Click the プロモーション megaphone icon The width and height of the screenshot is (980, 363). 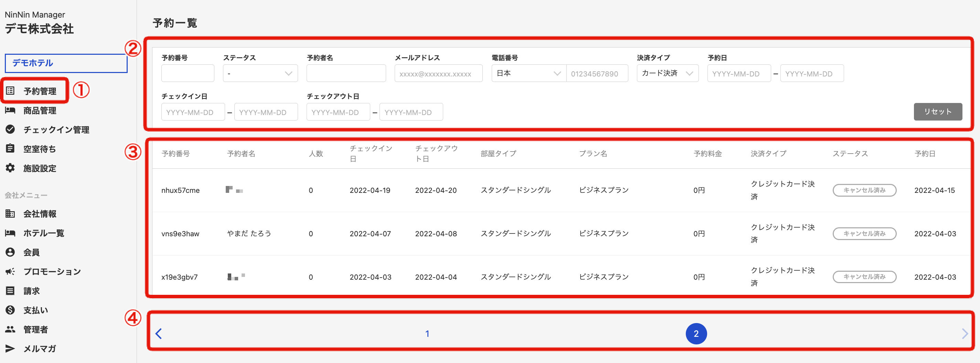[x=10, y=271]
